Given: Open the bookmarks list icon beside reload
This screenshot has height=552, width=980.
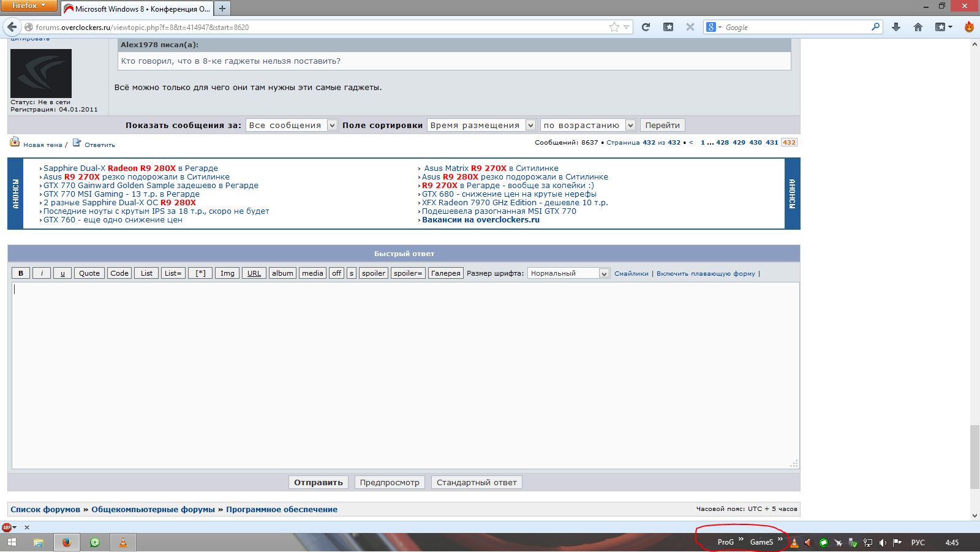Looking at the screenshot, I should 668,27.
